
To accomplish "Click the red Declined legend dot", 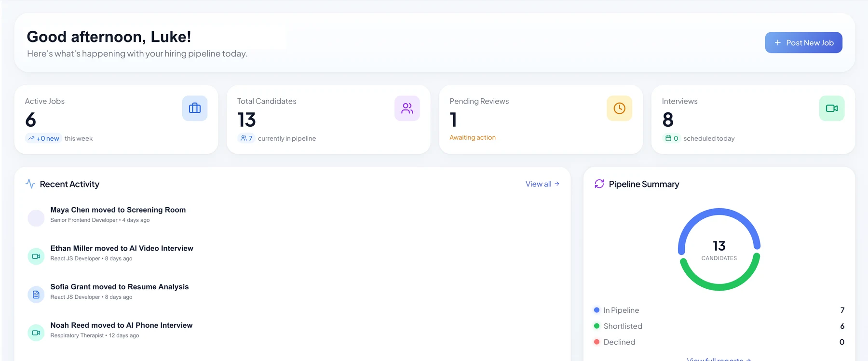I will point(597,342).
